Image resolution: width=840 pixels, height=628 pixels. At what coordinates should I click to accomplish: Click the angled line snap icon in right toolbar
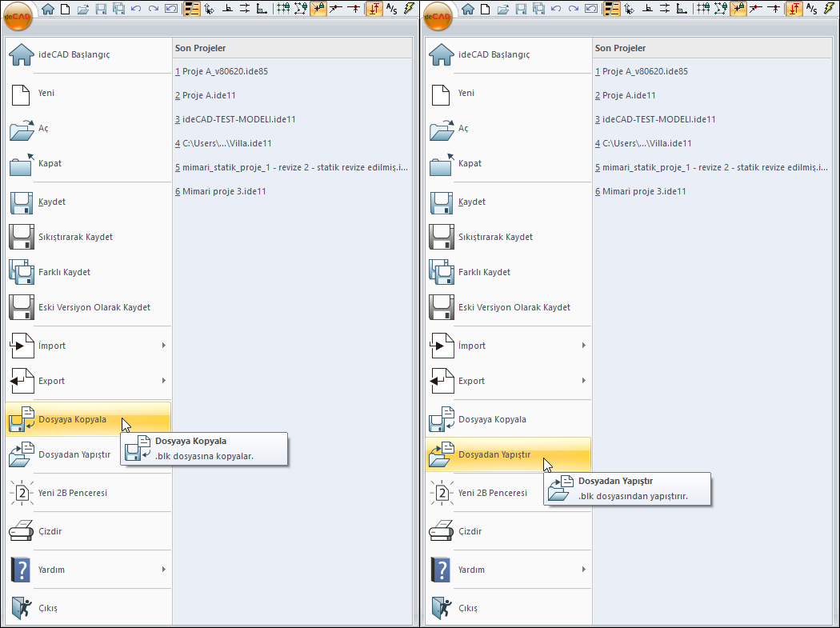[756, 9]
